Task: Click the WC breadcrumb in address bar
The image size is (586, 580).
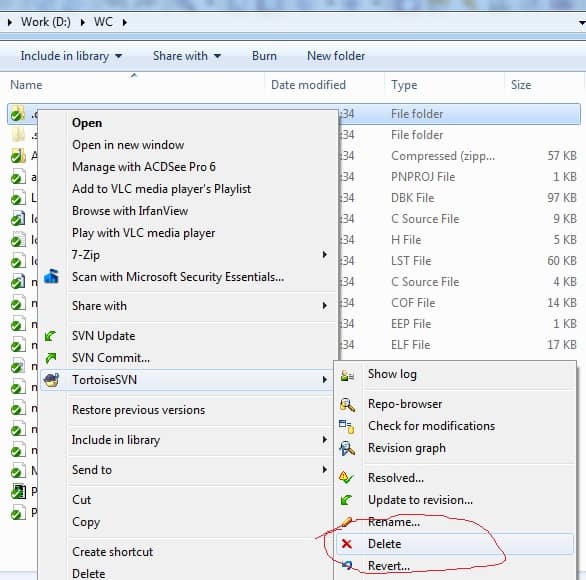Action: 103,22
